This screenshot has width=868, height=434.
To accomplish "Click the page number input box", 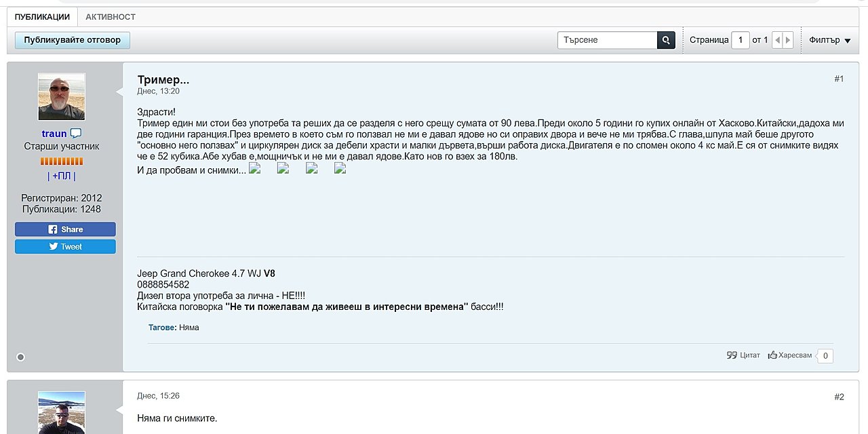I will [x=741, y=40].
